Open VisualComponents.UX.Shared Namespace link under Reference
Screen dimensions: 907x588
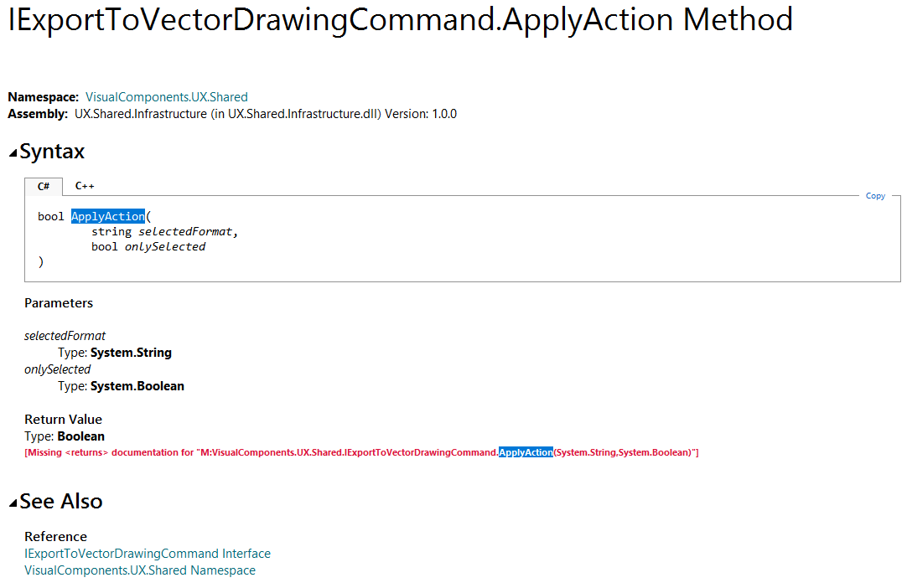(140, 570)
